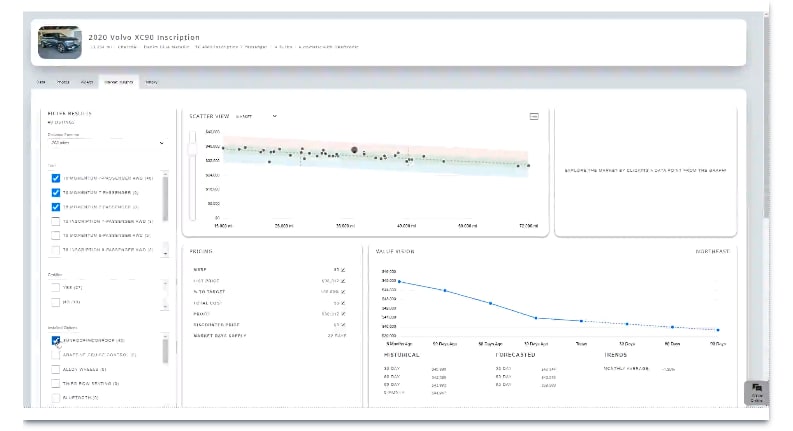793x431 pixels.
Task: Click the 2020 Volvo XC90 Inscription title
Action: pyautogui.click(x=144, y=37)
